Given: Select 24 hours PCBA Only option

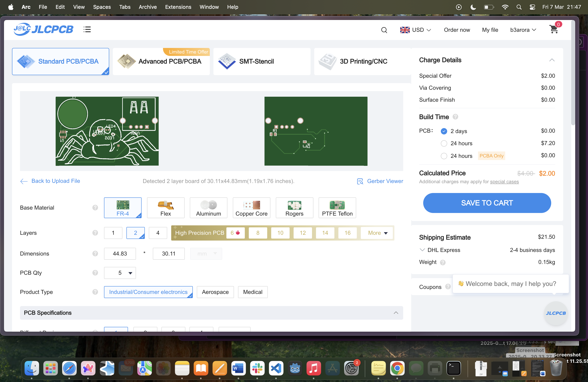Looking at the screenshot, I should (444, 156).
